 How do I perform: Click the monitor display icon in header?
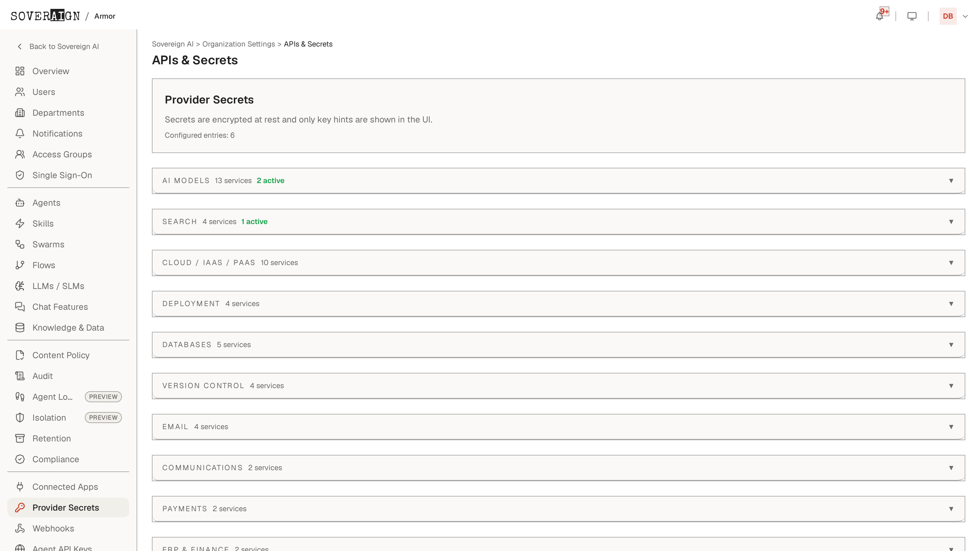912,16
